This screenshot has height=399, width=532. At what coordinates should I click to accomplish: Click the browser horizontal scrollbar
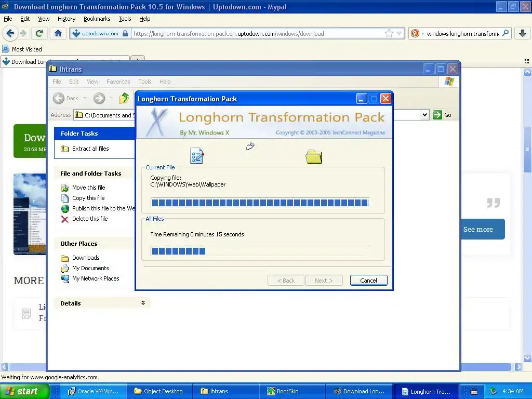point(261,367)
